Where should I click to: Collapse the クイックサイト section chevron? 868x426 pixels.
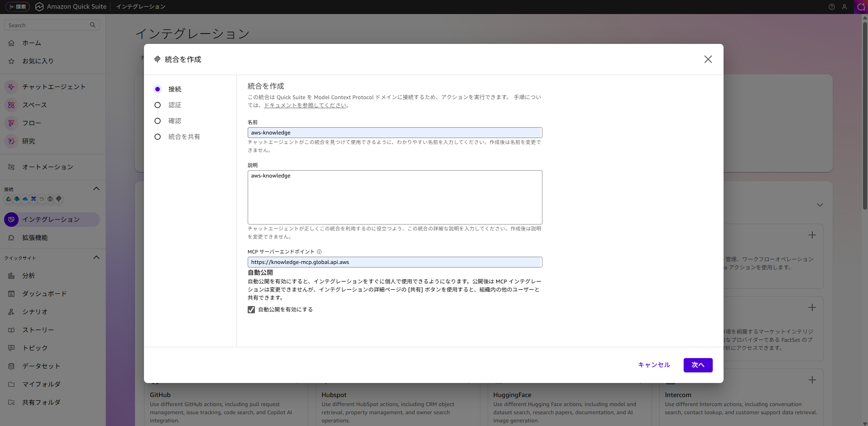click(96, 258)
